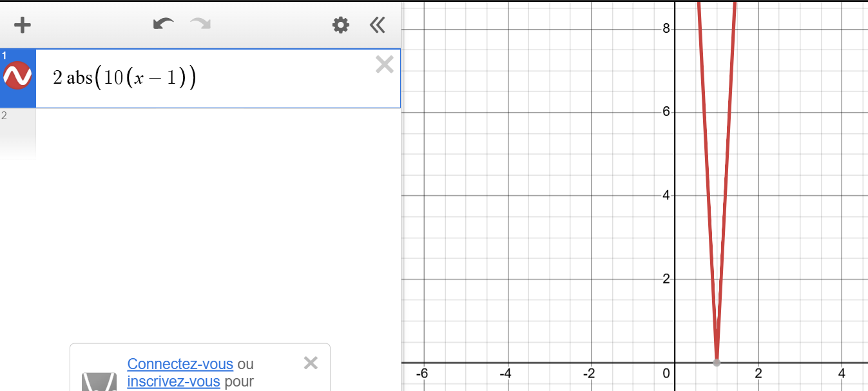Click the Desmos logo in the sign-in popup

[x=99, y=381]
